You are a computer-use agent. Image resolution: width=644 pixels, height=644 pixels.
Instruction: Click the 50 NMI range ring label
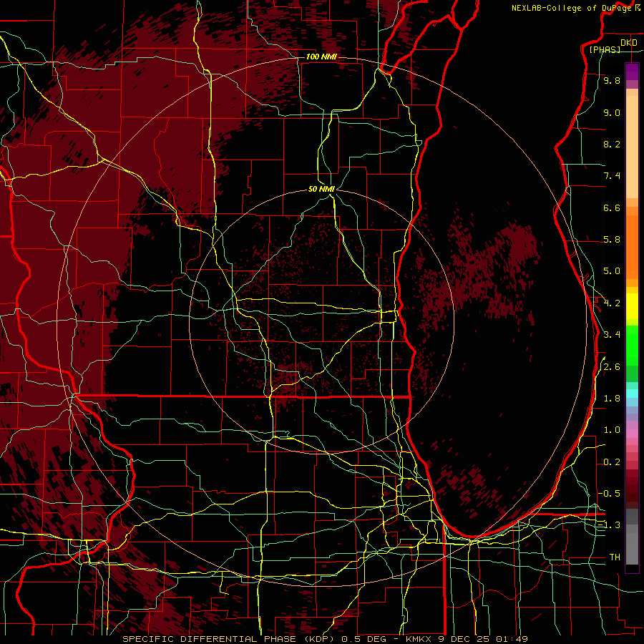tap(321, 190)
